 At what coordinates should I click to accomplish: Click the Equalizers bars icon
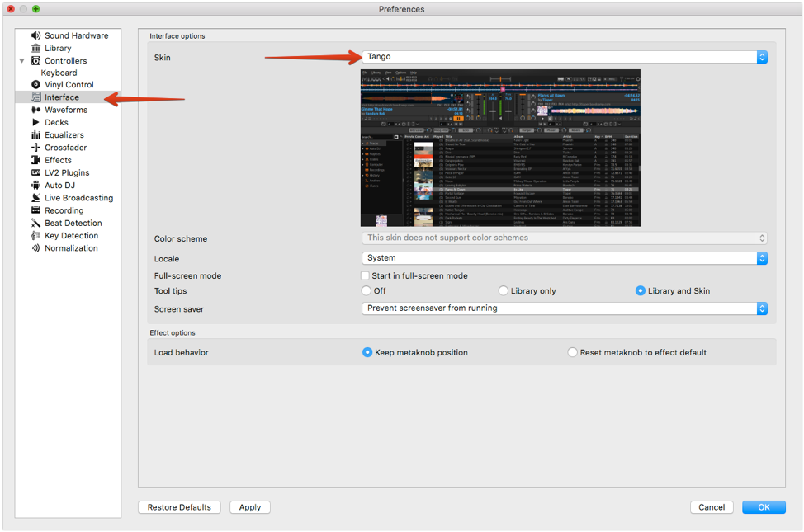click(x=35, y=134)
